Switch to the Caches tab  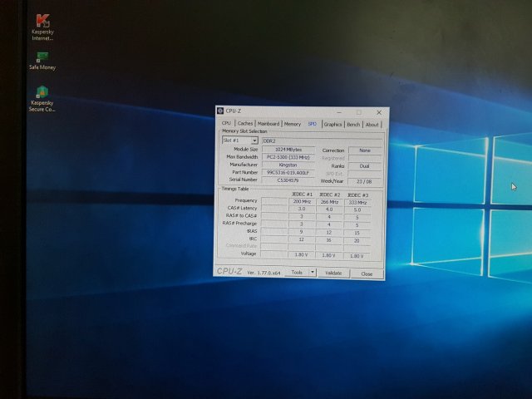245,124
